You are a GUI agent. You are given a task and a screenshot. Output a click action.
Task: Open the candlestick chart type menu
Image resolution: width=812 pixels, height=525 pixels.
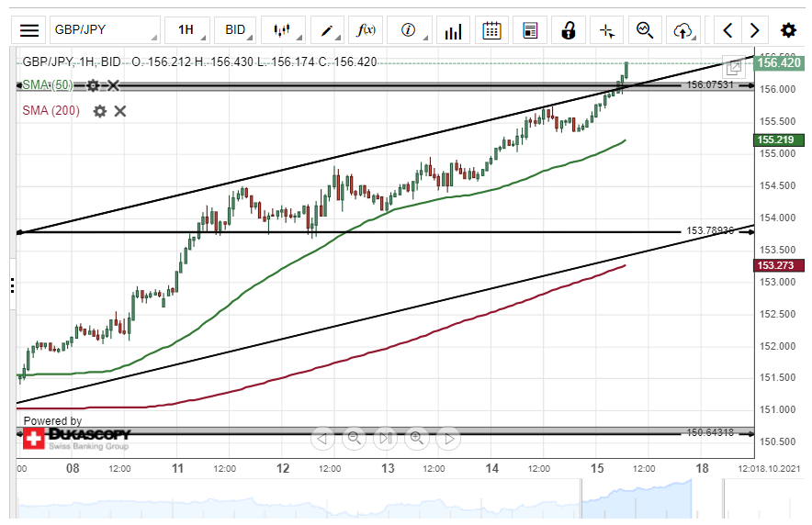pyautogui.click(x=283, y=30)
